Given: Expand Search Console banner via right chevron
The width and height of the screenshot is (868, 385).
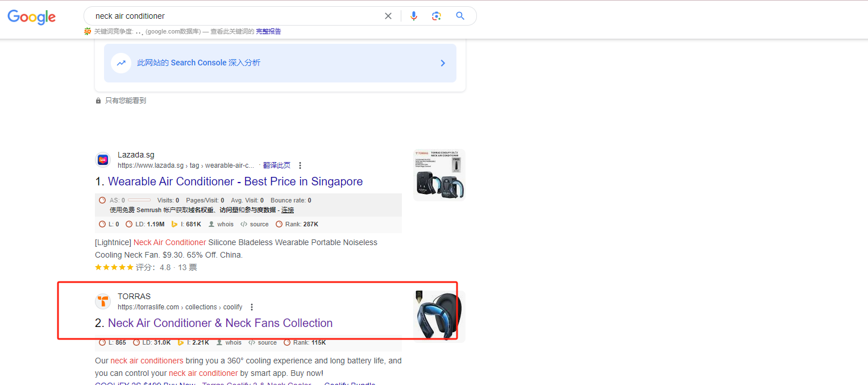Looking at the screenshot, I should (x=443, y=63).
